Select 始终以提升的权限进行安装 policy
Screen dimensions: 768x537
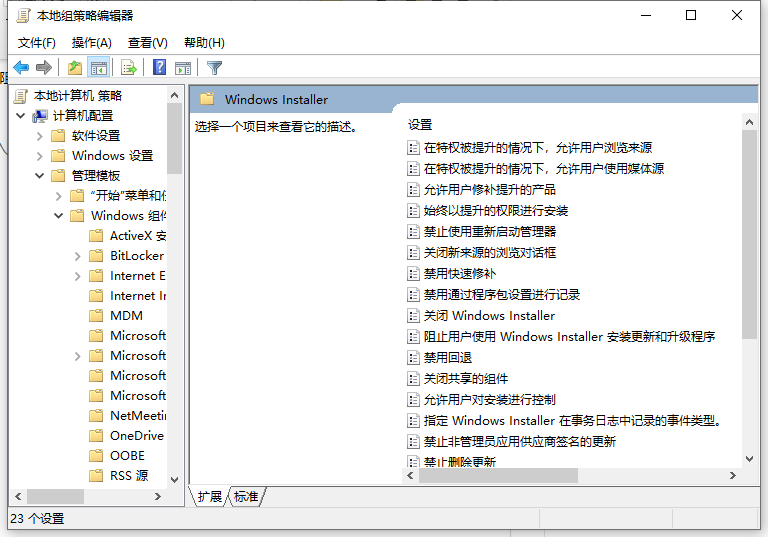coord(495,211)
